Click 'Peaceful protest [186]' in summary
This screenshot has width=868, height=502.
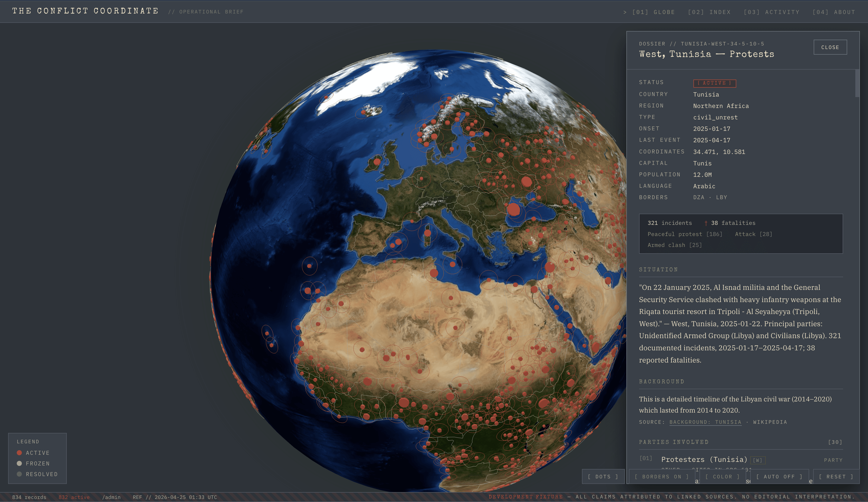685,234
